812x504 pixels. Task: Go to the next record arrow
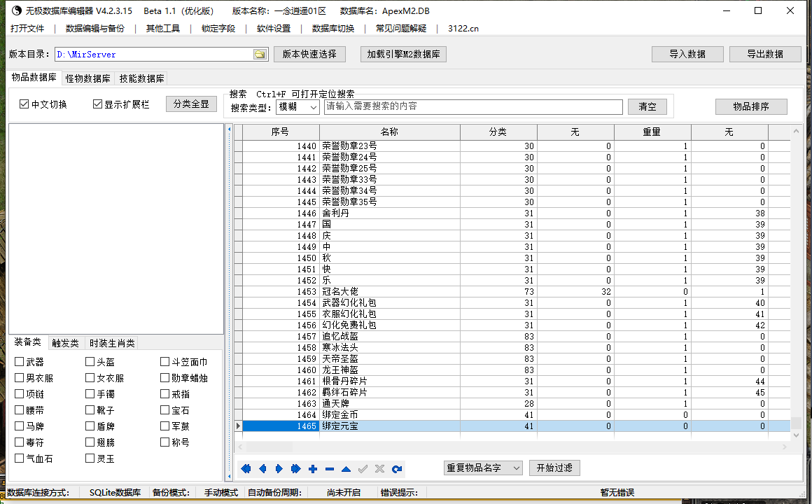tap(279, 469)
